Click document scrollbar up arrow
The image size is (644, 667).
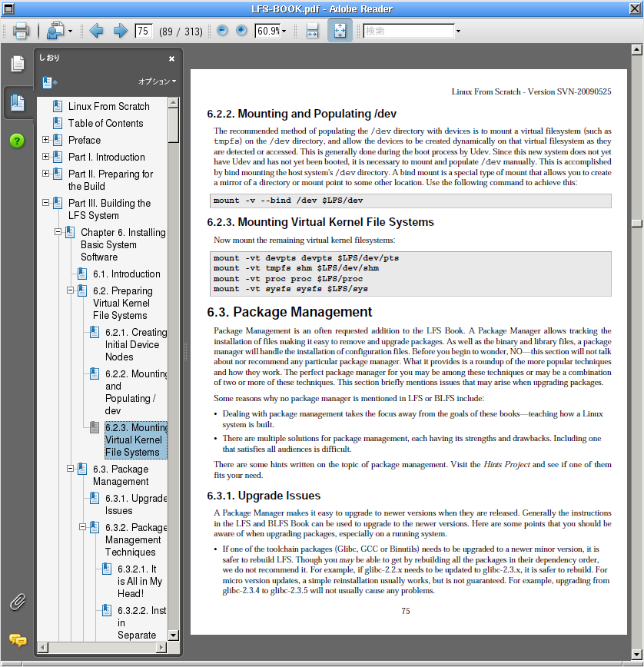[637, 50]
